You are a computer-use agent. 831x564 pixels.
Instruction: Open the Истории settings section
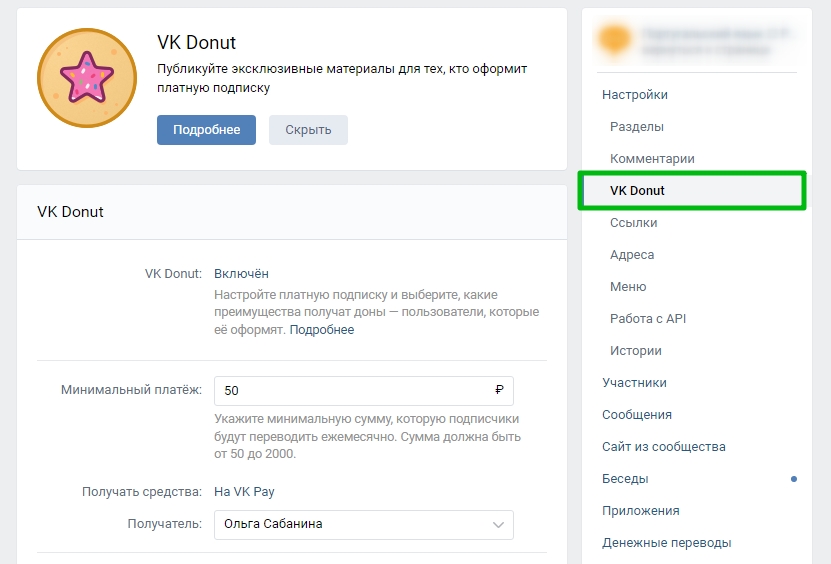pos(635,351)
